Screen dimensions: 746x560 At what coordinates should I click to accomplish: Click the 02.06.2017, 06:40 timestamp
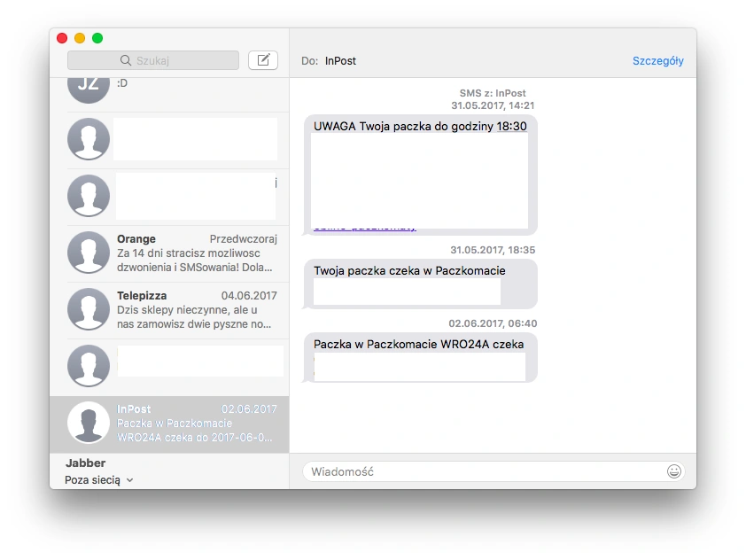click(493, 323)
